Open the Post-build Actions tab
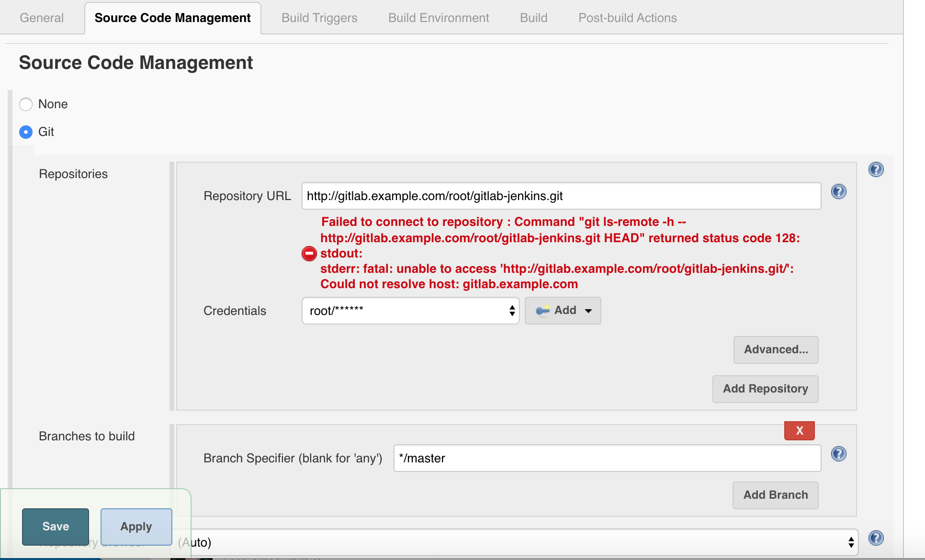This screenshot has height=560, width=925. click(627, 18)
